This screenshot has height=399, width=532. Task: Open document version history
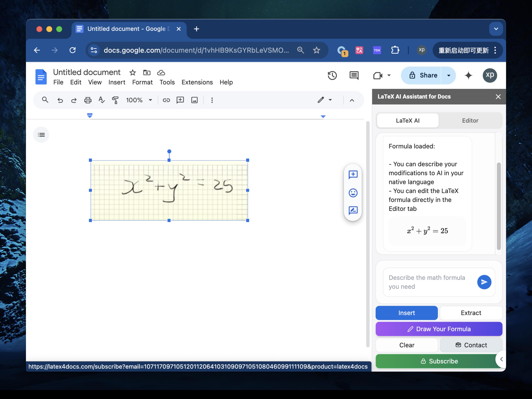(332, 75)
